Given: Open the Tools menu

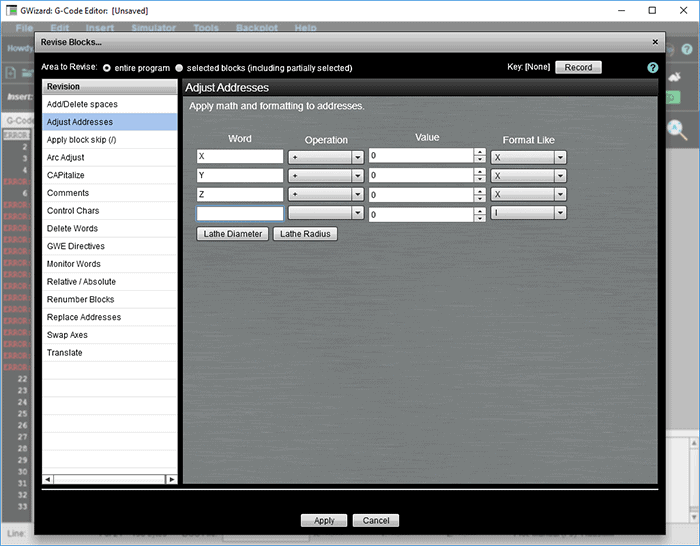Looking at the screenshot, I should pos(206,28).
